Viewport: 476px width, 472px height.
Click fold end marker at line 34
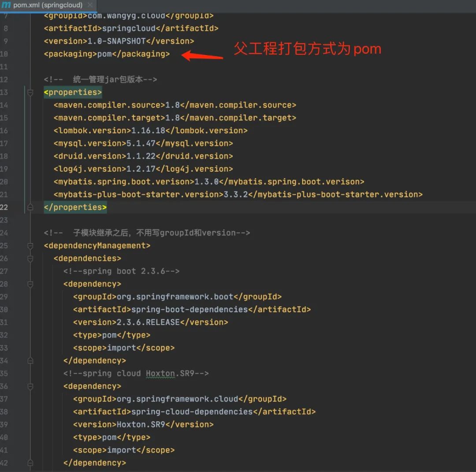click(30, 361)
